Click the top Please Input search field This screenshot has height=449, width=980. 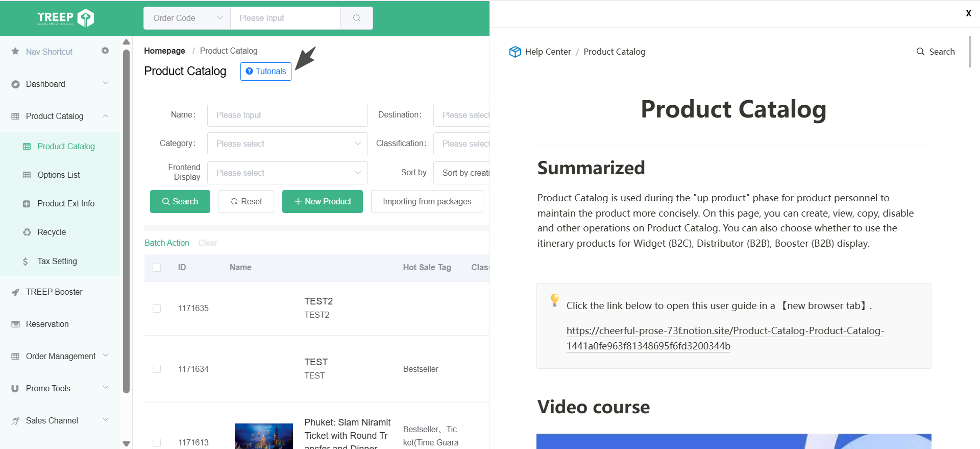[285, 18]
